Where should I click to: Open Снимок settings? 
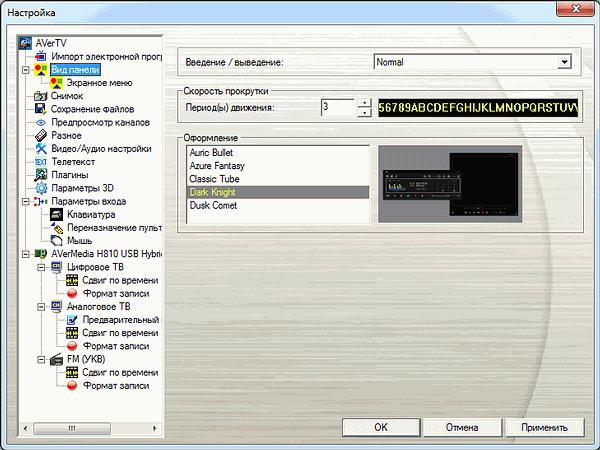[67, 96]
